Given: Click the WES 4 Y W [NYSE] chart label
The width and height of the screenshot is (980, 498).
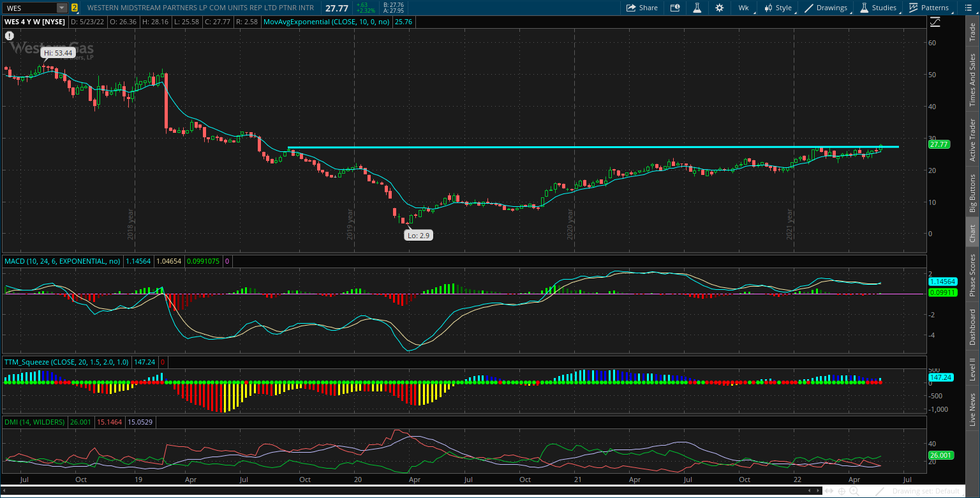Looking at the screenshot, I should coord(35,21).
